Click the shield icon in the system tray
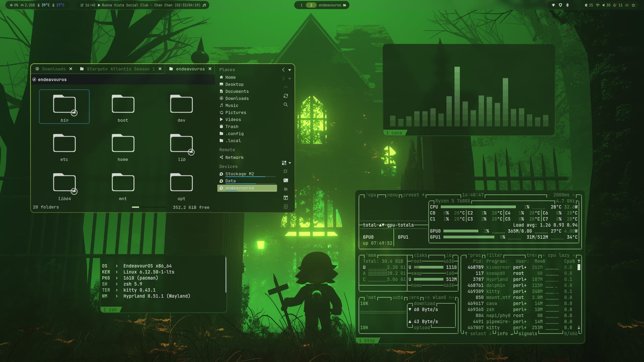This screenshot has height=362, width=644. [x=560, y=5]
